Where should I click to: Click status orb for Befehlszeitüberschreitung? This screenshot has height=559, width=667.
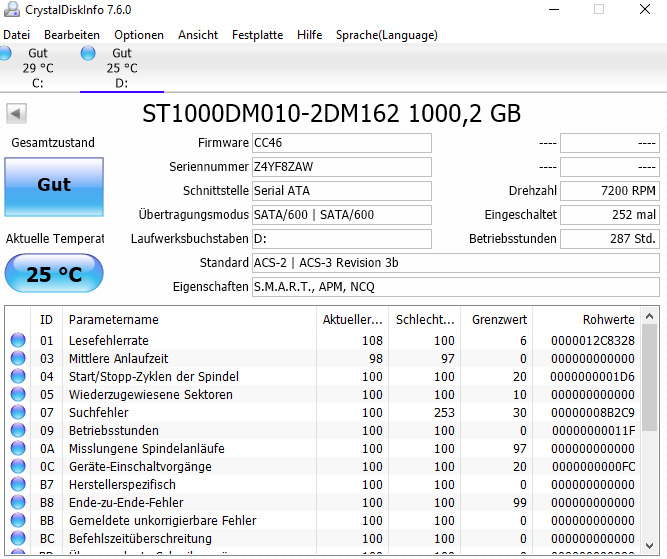[18, 539]
